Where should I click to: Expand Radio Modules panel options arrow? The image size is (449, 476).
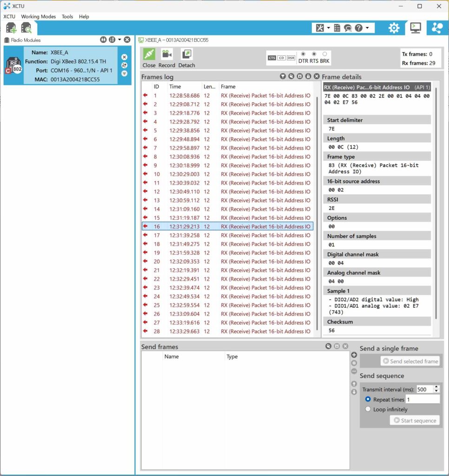(x=119, y=40)
